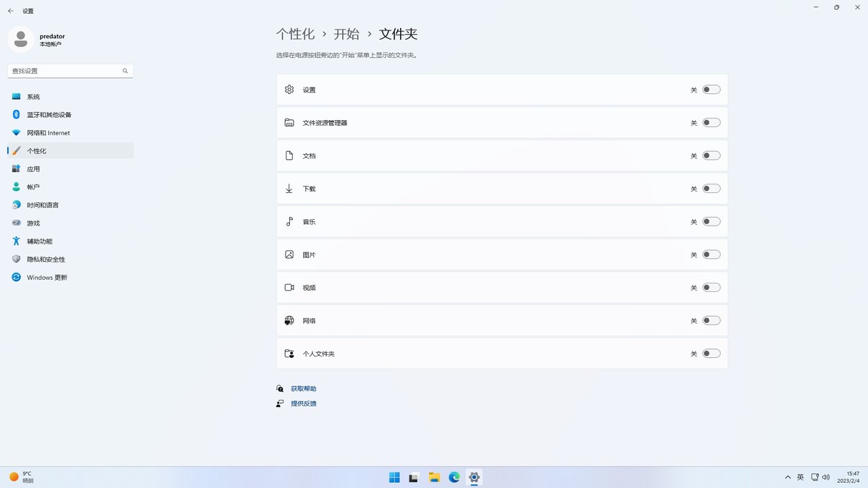This screenshot has width=868, height=488.
Task: Turn on the 下载 switch
Action: point(710,188)
